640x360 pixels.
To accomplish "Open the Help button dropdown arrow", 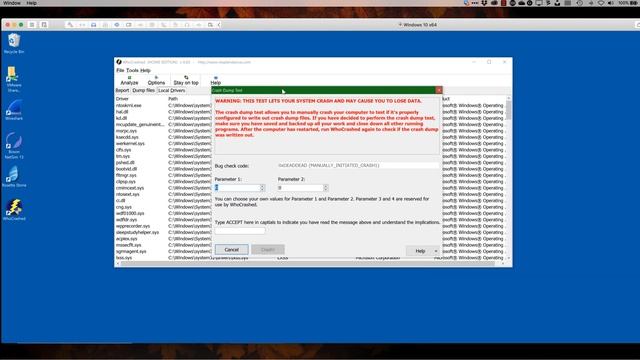I will 436,251.
